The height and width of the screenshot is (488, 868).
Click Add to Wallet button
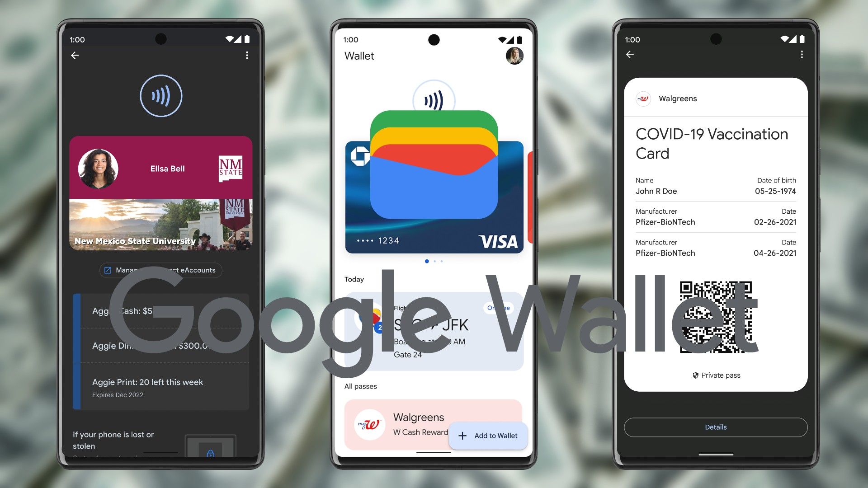[x=488, y=436]
